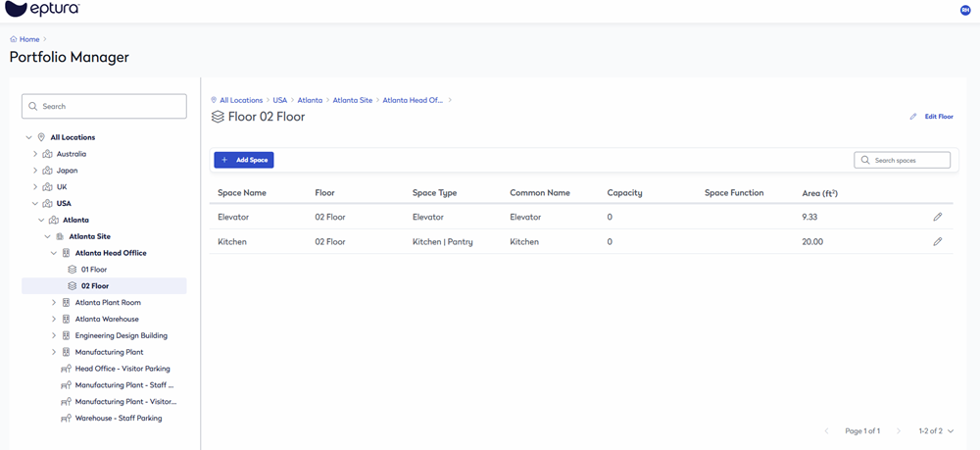Collapse the USA tree node
Viewport: 980px width, 450px height.
pos(35,204)
